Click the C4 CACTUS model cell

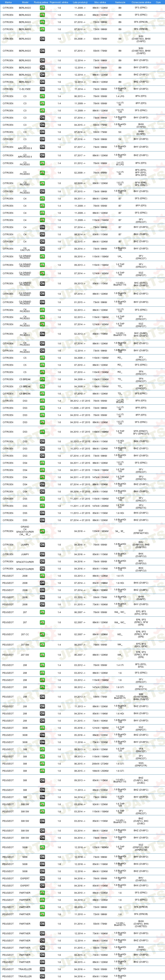(25, 249)
